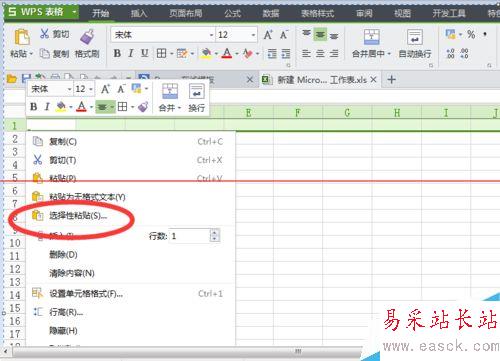
Task: Switch to the 页面布局 ribbon tab
Action: [186, 13]
